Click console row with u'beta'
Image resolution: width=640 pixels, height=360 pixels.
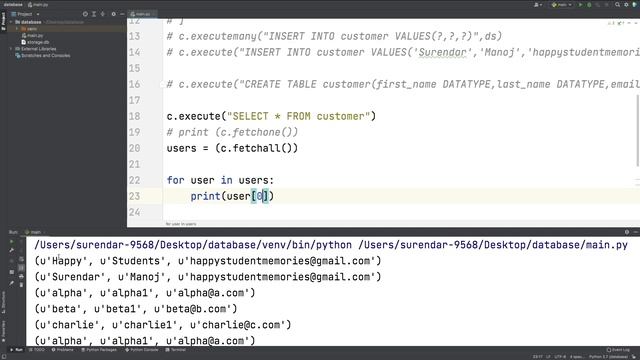coord(136,309)
